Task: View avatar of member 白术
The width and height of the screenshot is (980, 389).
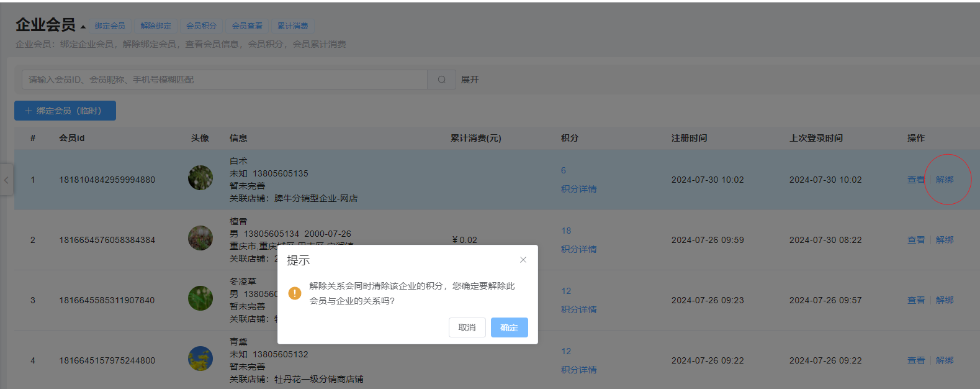Action: coord(200,178)
